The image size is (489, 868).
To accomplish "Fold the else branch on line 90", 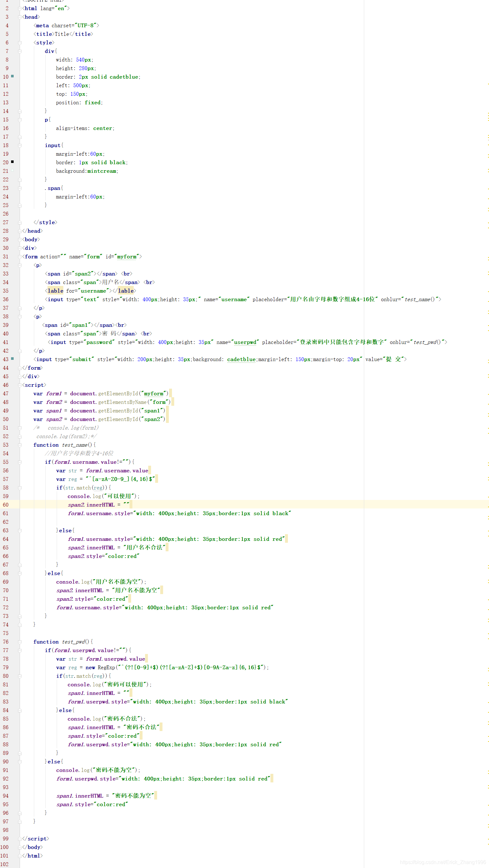I will [20, 761].
